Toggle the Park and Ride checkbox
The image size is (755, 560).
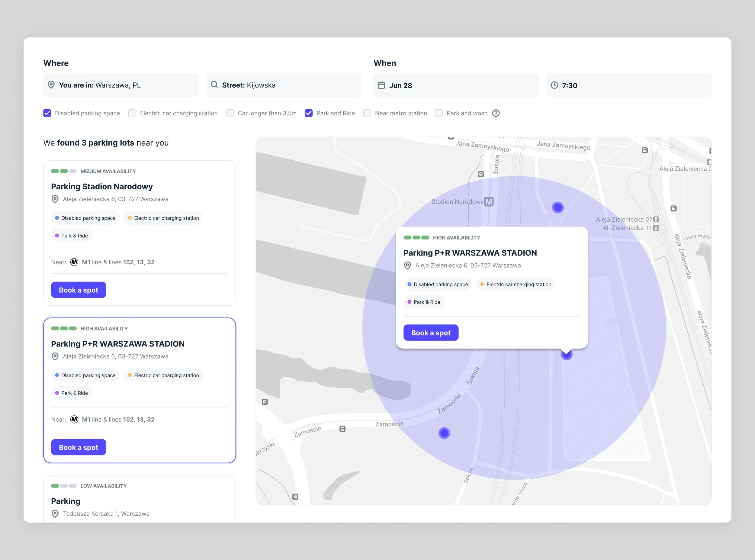tap(308, 113)
